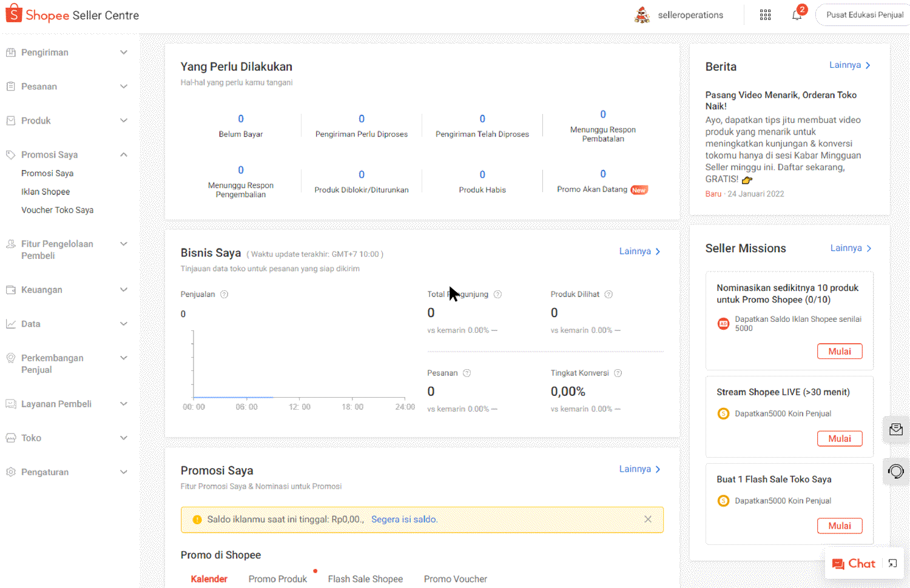Select the Promo Voucher tab
910x588 pixels.
pos(455,579)
